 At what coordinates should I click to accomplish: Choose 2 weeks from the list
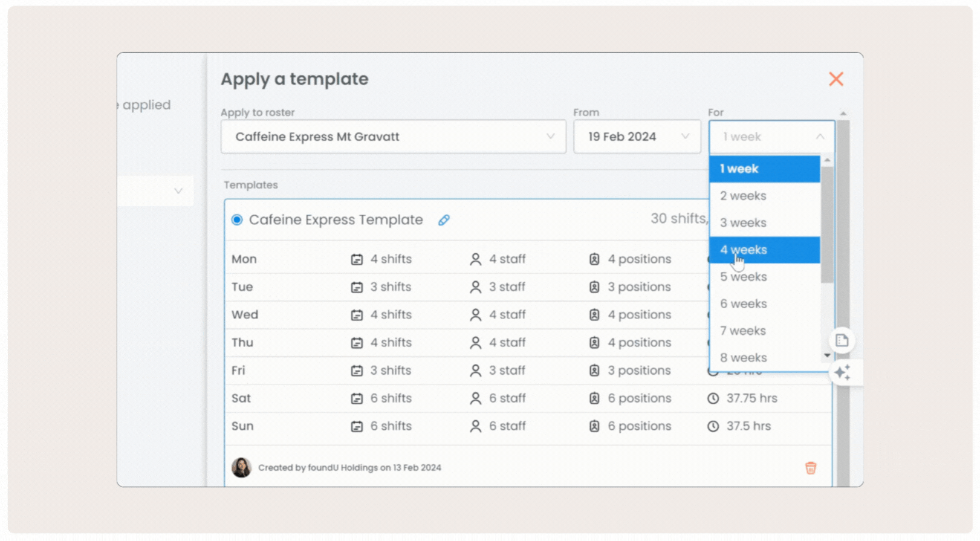coord(764,196)
